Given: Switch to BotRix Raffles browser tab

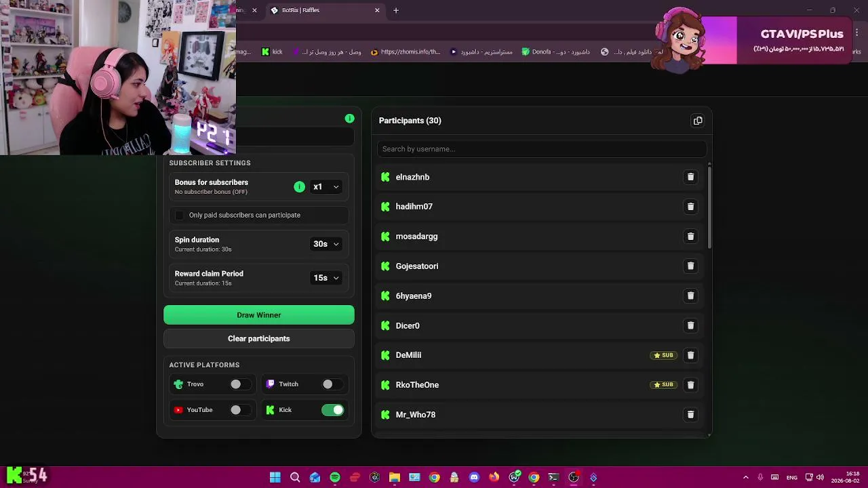Looking at the screenshot, I should (x=324, y=10).
